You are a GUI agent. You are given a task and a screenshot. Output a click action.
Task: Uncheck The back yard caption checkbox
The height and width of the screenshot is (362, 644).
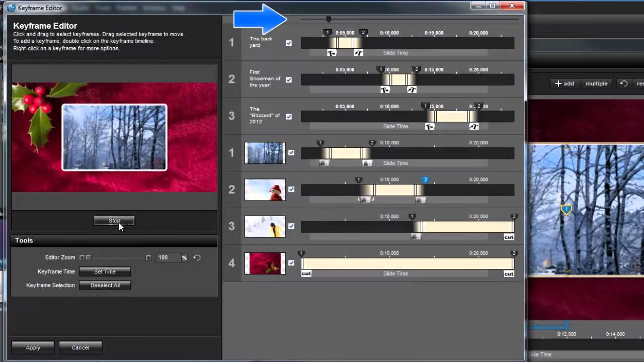point(289,43)
